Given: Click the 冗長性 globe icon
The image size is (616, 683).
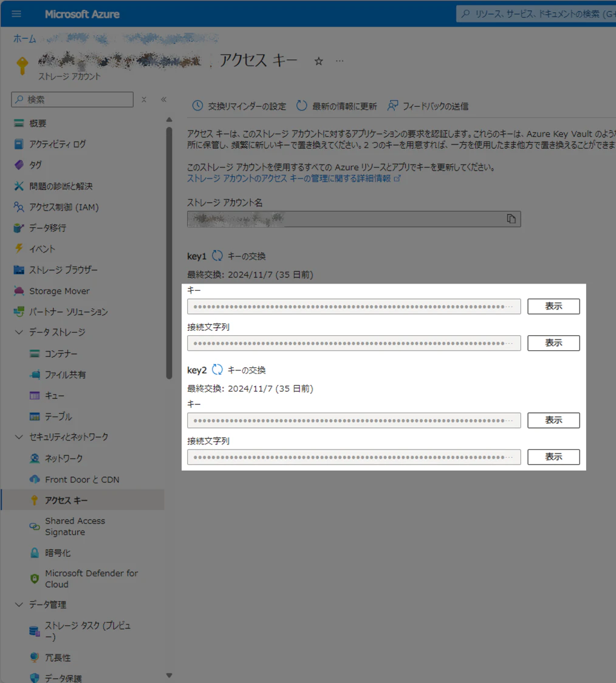Looking at the screenshot, I should (x=35, y=658).
